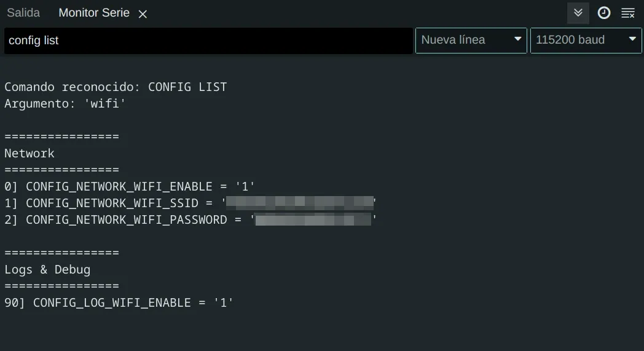644x351 pixels.
Task: Open the 115200 baud rate dropdown
Action: 585,40
